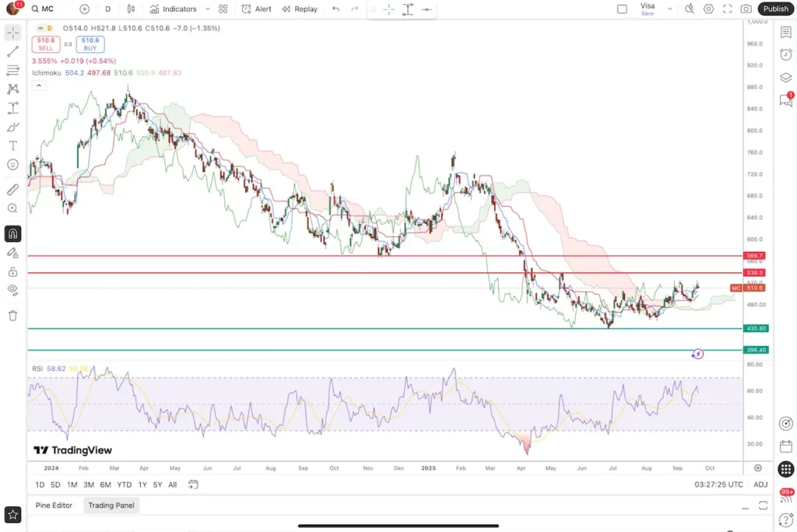Click the red 538.3 price level label
The height and width of the screenshot is (532, 797).
pyautogui.click(x=755, y=273)
